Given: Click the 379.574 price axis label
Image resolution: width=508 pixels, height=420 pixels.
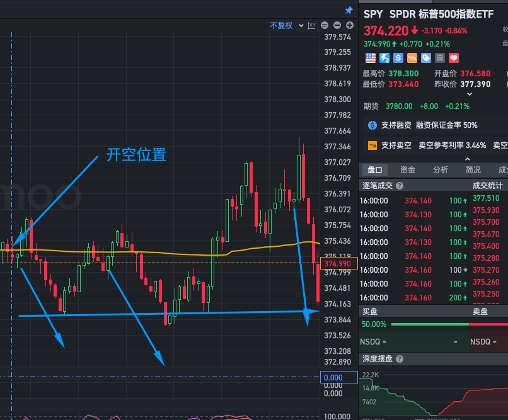Looking at the screenshot, I should coord(338,37).
